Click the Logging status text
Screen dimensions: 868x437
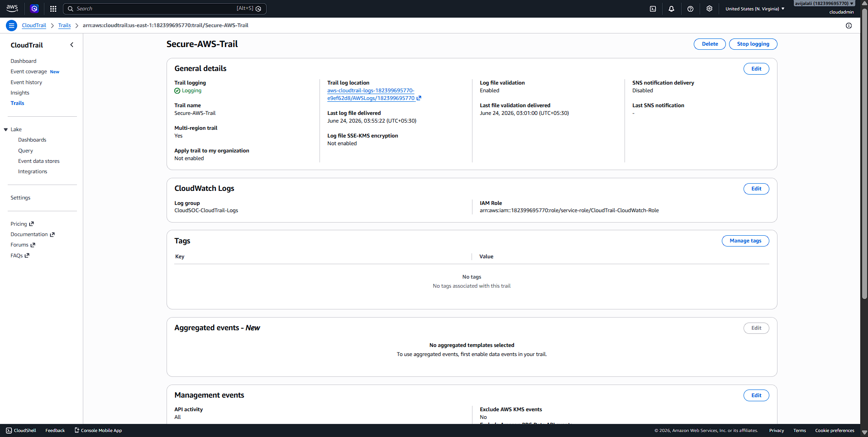[x=191, y=90]
